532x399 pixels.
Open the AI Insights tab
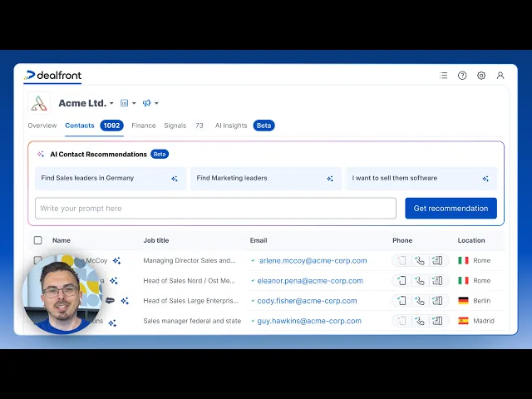click(231, 126)
